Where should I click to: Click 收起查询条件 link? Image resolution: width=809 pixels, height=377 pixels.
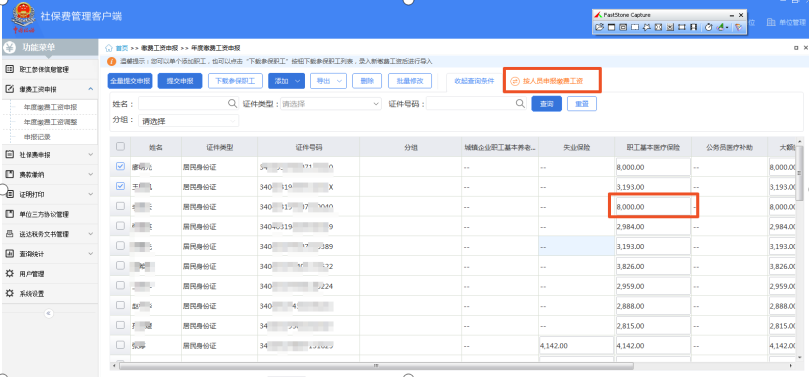coord(474,81)
